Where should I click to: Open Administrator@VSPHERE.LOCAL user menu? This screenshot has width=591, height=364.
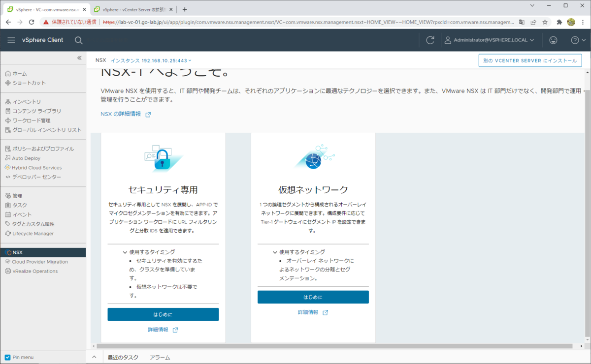pyautogui.click(x=489, y=40)
